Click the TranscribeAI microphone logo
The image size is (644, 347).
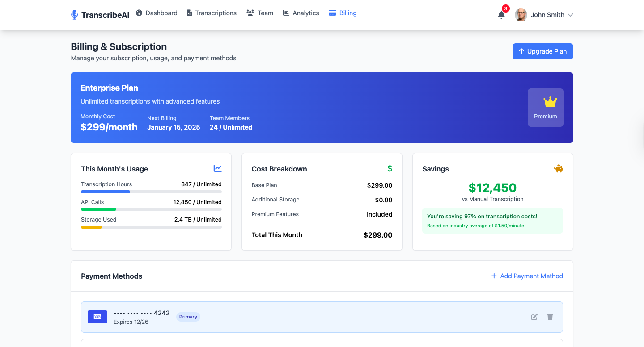(x=74, y=15)
